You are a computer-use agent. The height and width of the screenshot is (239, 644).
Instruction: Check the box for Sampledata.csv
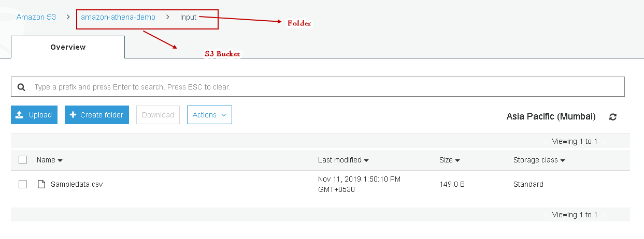pyautogui.click(x=23, y=184)
